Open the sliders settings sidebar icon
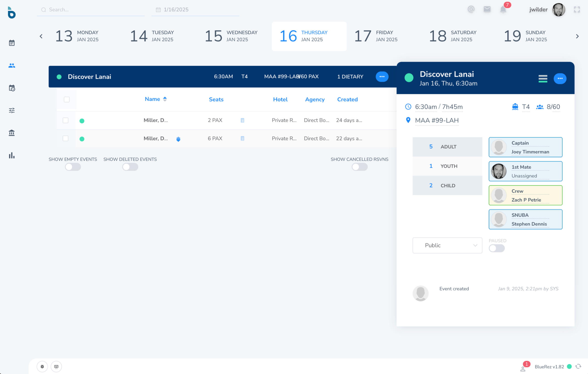 point(12,110)
